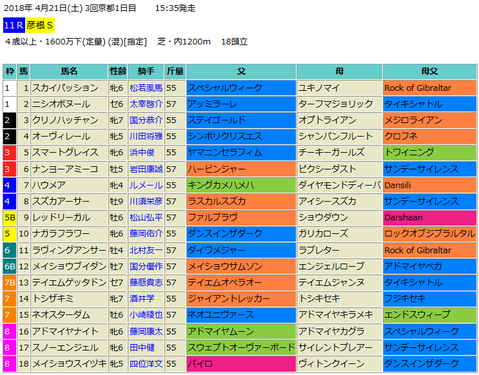Select horse name ネオスターダム
The image size is (479, 375).
pos(61,315)
